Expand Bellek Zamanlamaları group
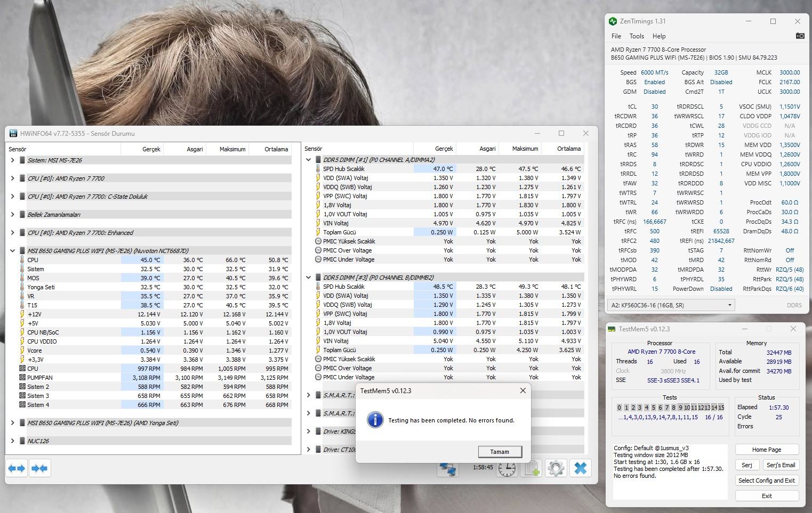The image size is (812, 513). (12, 215)
